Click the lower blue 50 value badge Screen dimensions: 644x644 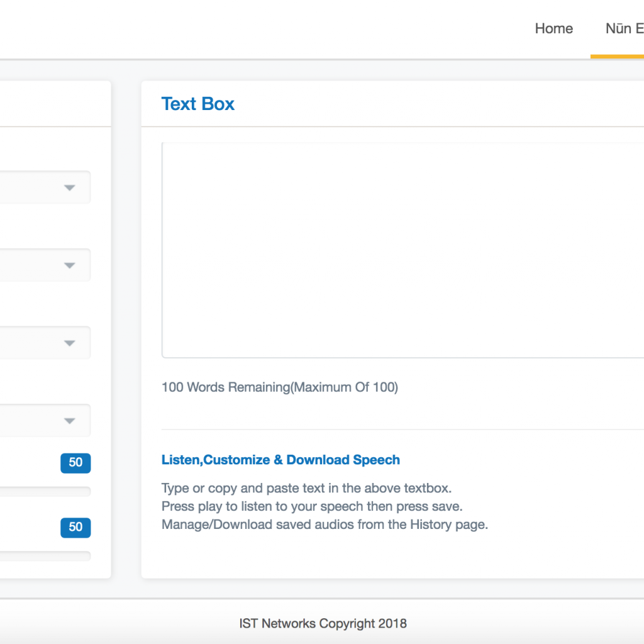pyautogui.click(x=75, y=527)
